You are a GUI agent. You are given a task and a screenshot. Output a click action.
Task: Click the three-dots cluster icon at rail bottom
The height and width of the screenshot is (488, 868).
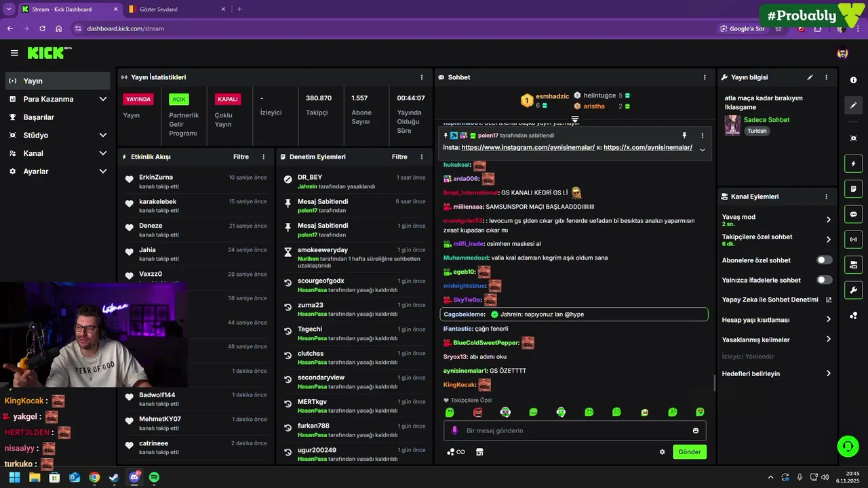coord(853,315)
